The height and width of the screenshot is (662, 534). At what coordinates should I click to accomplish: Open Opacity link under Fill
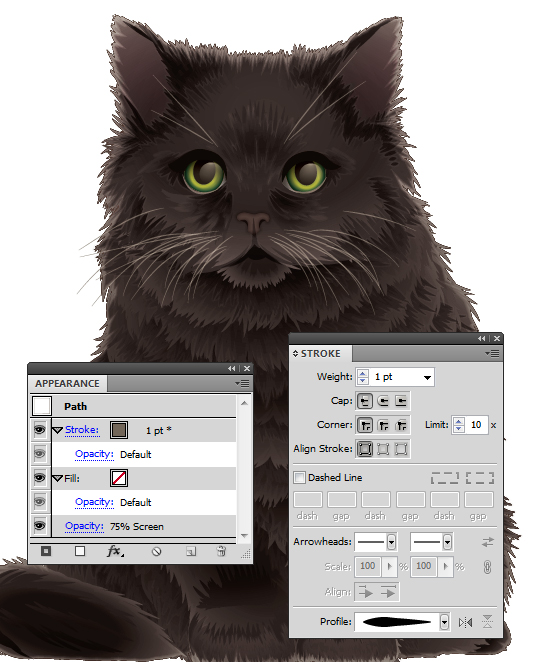coord(94,502)
